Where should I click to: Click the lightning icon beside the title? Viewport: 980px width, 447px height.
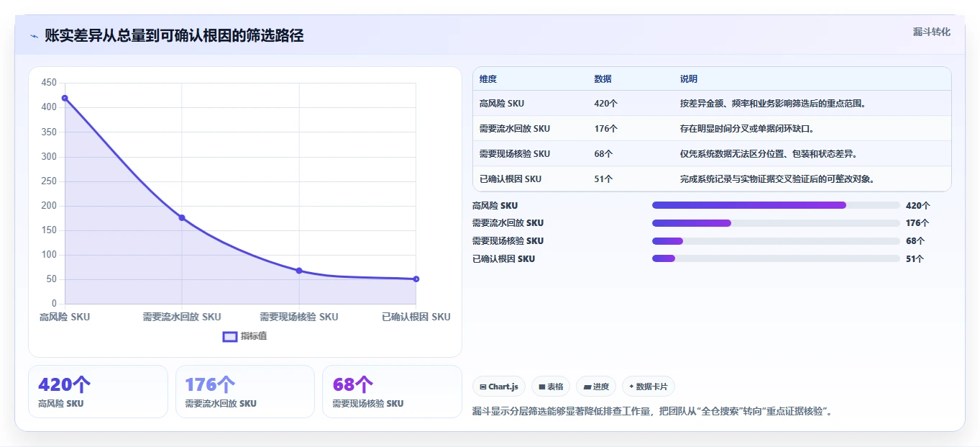click(34, 36)
